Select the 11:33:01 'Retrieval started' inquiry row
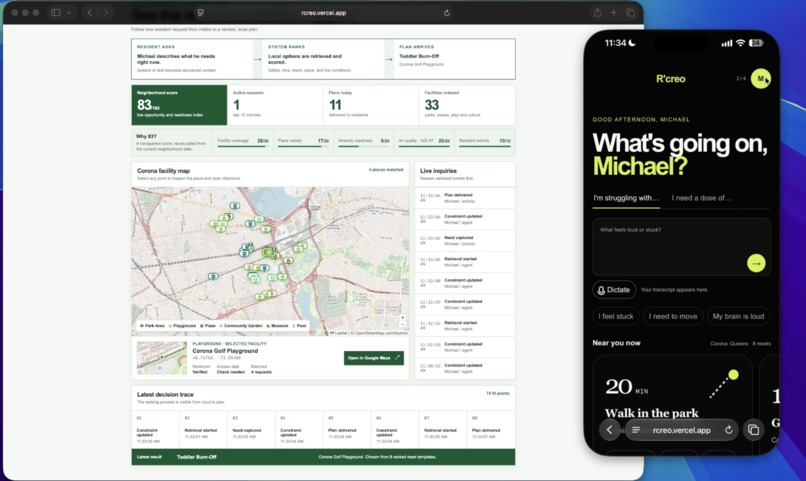 click(x=465, y=262)
